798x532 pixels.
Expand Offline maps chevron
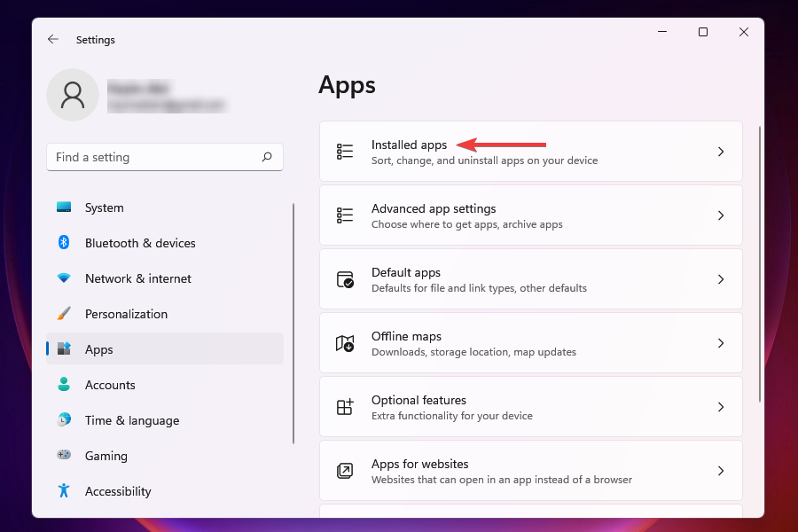(721, 343)
